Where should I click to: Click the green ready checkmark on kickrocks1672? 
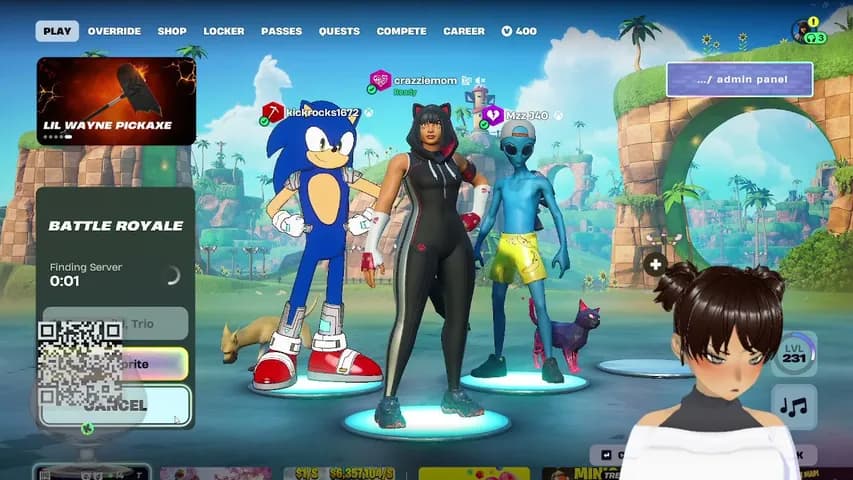264,121
